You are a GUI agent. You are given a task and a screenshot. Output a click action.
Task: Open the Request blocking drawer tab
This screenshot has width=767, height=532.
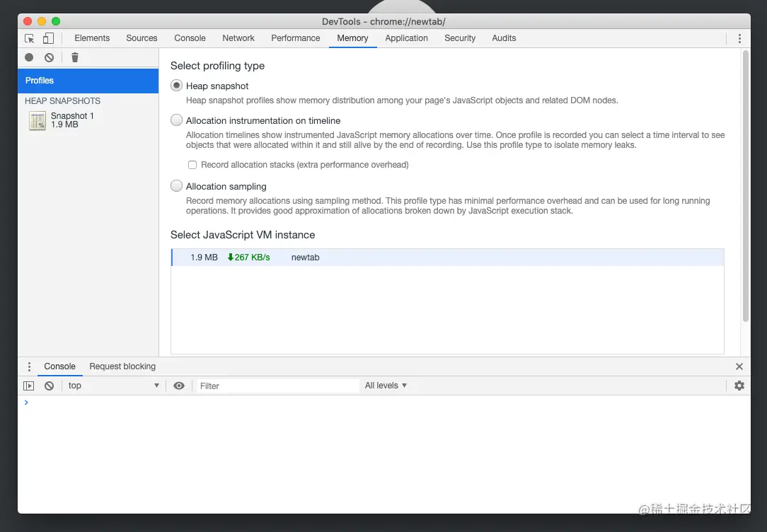(122, 366)
